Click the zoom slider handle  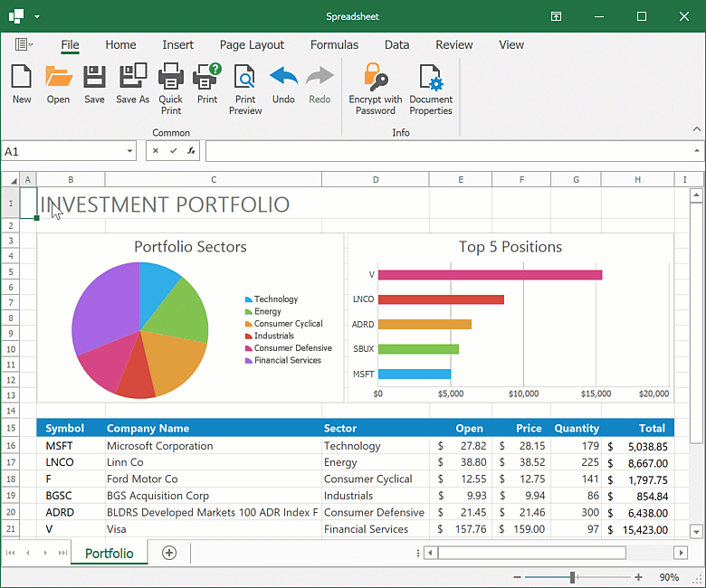tap(573, 577)
